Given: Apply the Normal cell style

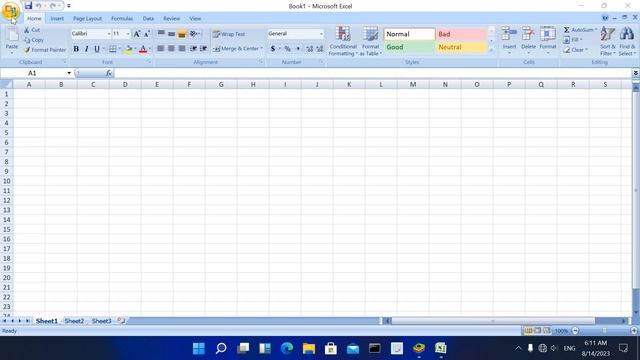Looking at the screenshot, I should [x=409, y=34].
